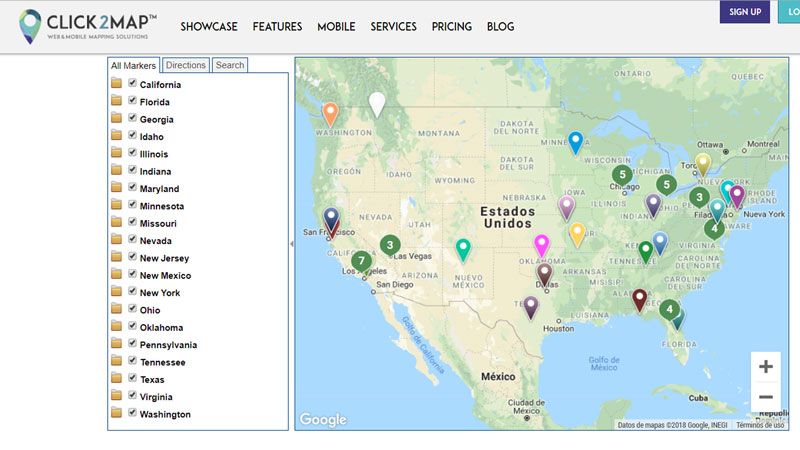Click the blue marker near Virginia
Viewport: 800px width, 450px height.
tap(660, 242)
